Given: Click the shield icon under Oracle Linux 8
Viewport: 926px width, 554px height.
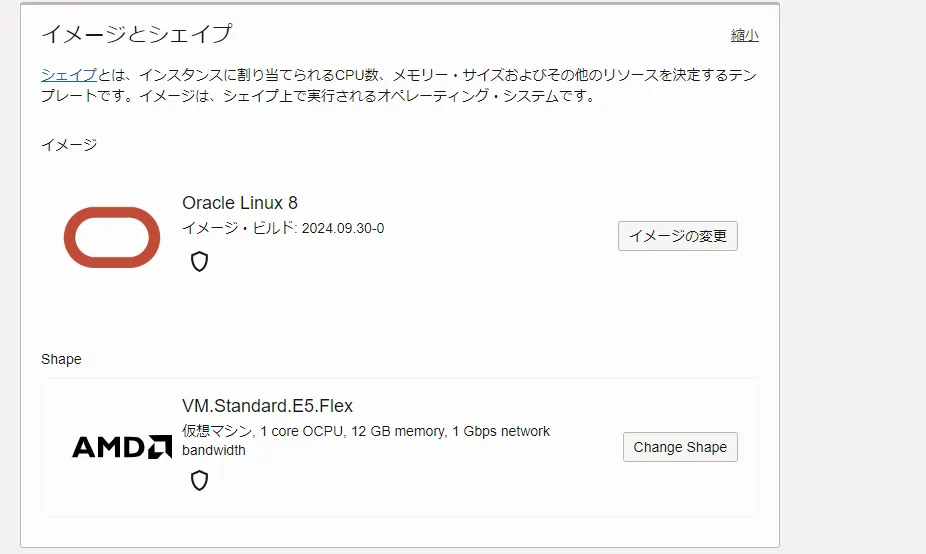Looking at the screenshot, I should click(199, 262).
